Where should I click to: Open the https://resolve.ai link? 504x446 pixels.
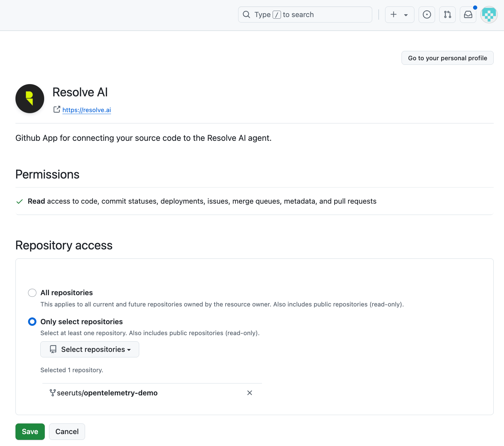pos(87,110)
